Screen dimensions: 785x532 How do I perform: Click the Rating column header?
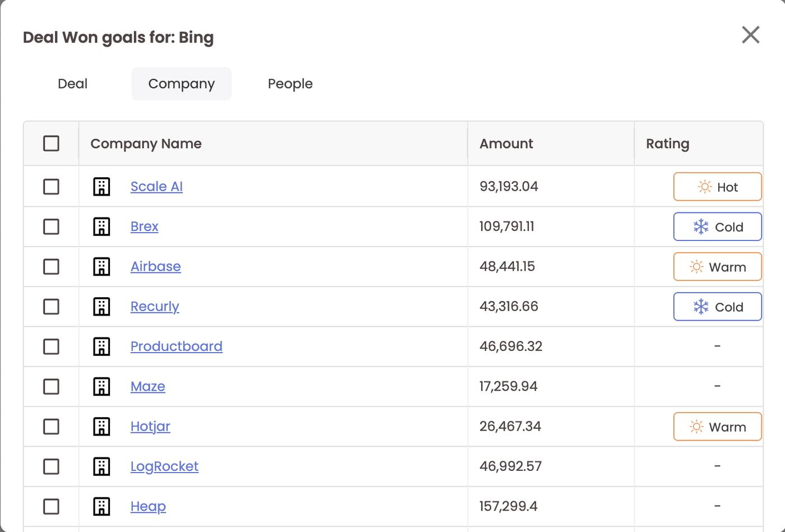point(699,144)
